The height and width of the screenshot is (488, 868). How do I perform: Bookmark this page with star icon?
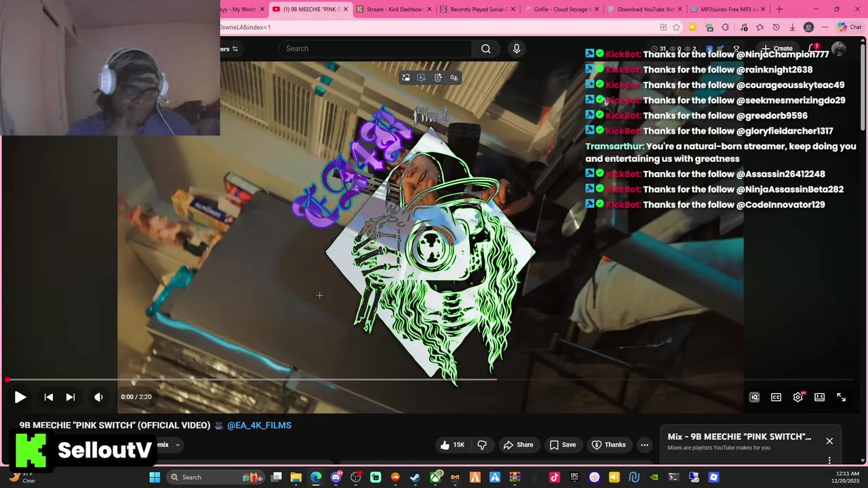click(677, 27)
